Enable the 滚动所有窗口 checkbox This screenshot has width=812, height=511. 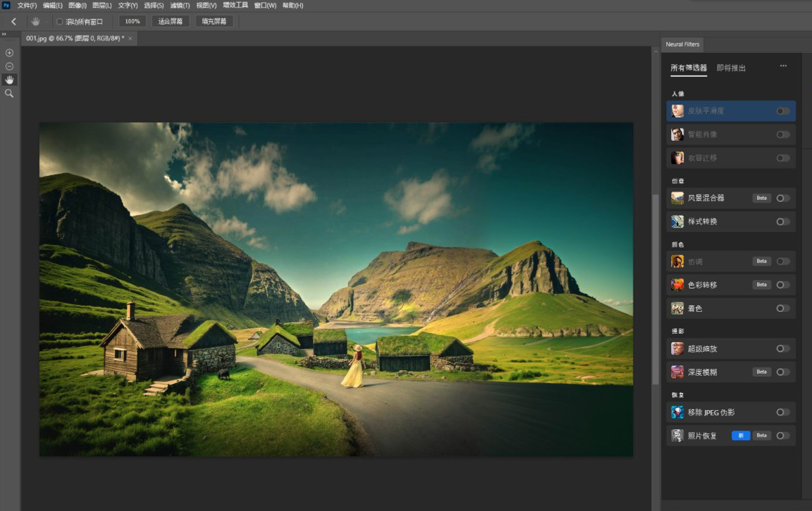pos(60,22)
